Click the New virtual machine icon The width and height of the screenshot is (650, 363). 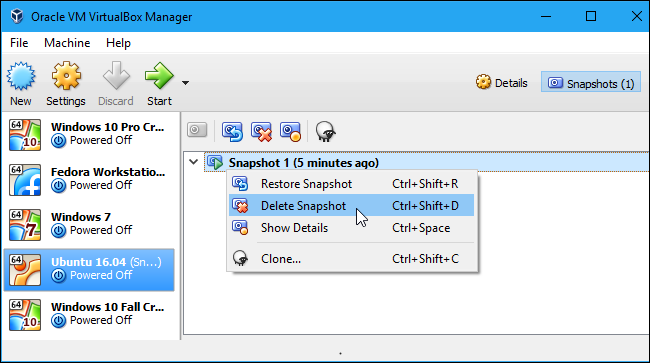(21, 76)
